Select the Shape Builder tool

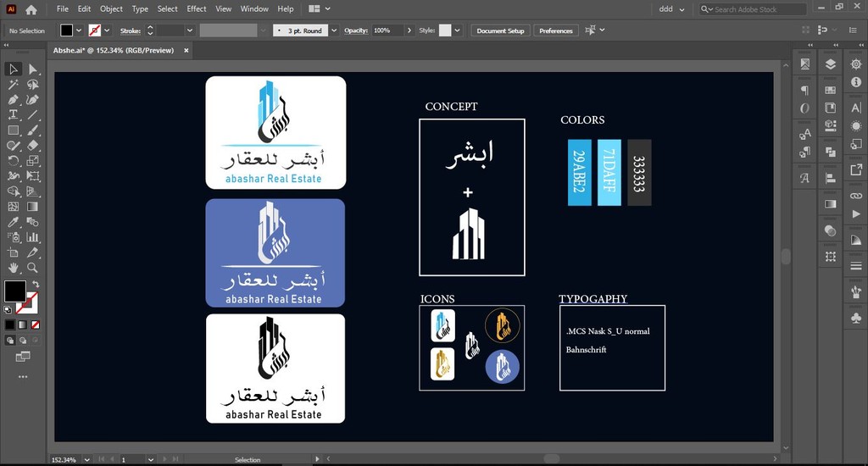[14, 191]
